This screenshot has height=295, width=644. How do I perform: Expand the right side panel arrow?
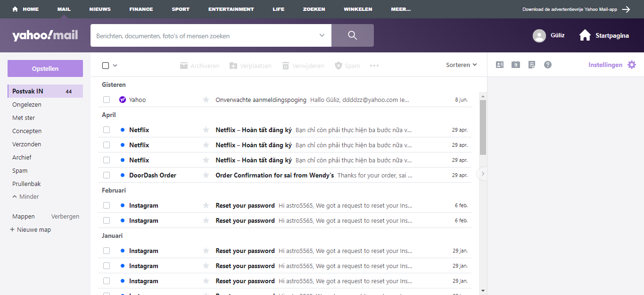483,174
